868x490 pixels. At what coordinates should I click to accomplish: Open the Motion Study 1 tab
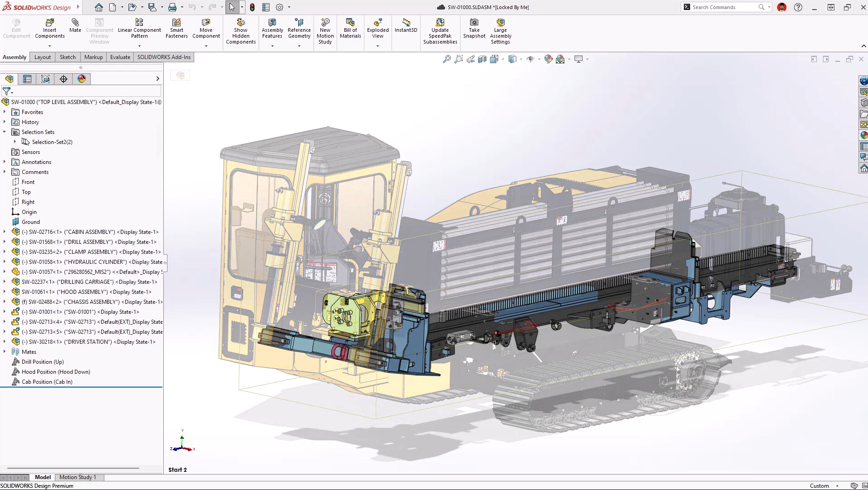[x=78, y=477]
